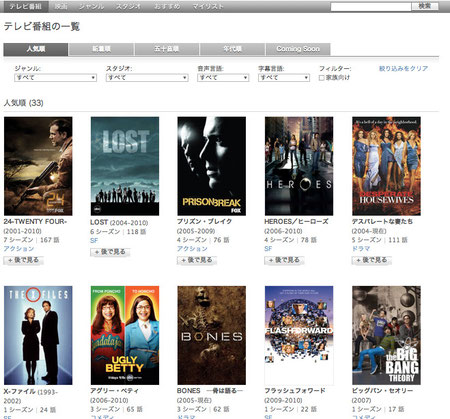
Task: Expand the スタジオ filter dropdown
Action: (147, 78)
